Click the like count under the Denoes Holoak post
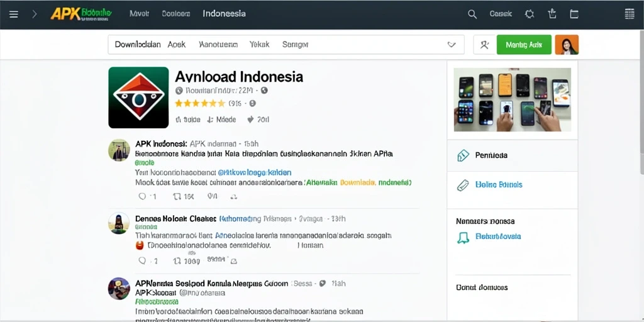644x322 pixels. (x=216, y=260)
